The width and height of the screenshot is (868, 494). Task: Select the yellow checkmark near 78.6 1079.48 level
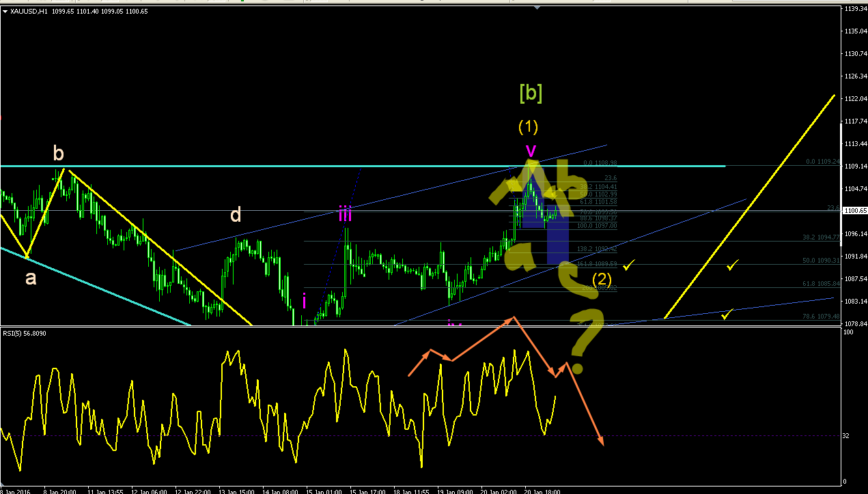(x=728, y=314)
